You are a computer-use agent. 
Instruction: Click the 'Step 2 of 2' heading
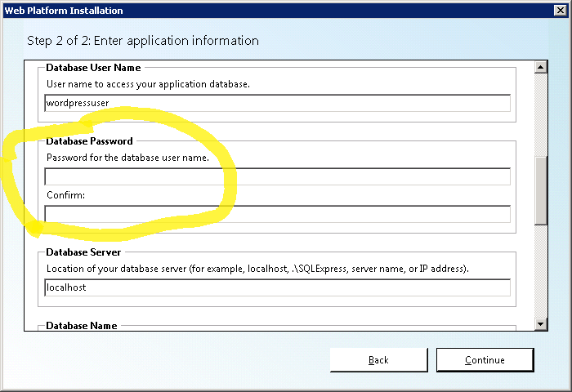click(x=143, y=41)
